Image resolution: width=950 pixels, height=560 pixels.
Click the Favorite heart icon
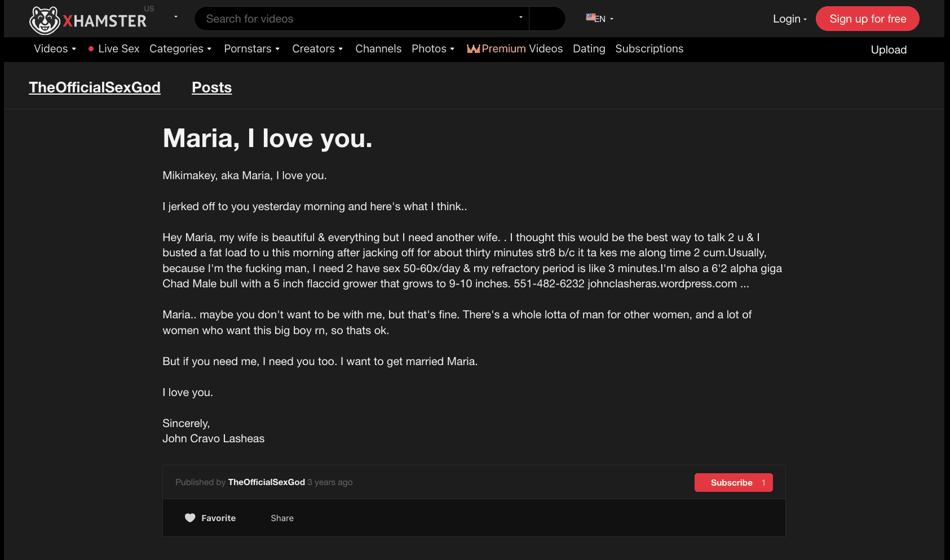click(x=190, y=518)
